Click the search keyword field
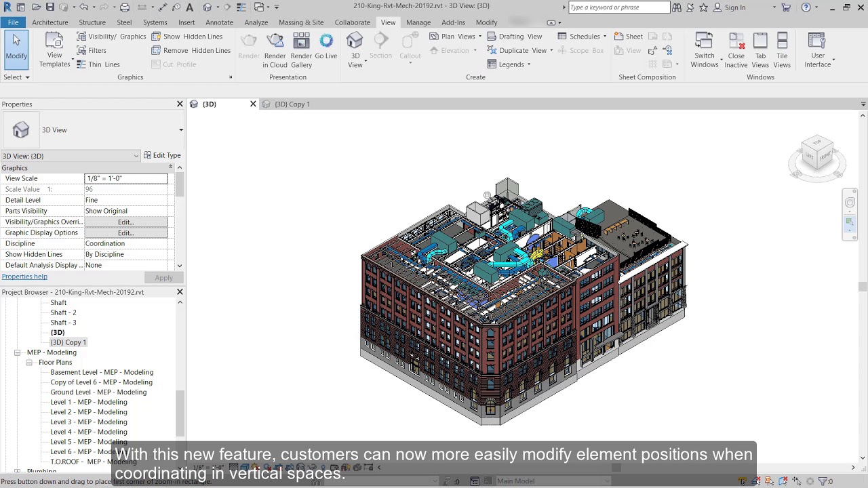This screenshot has height=488, width=868. pos(619,7)
